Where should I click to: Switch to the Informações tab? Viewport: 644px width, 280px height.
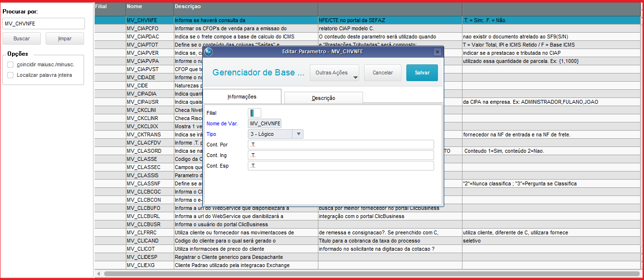[242, 97]
